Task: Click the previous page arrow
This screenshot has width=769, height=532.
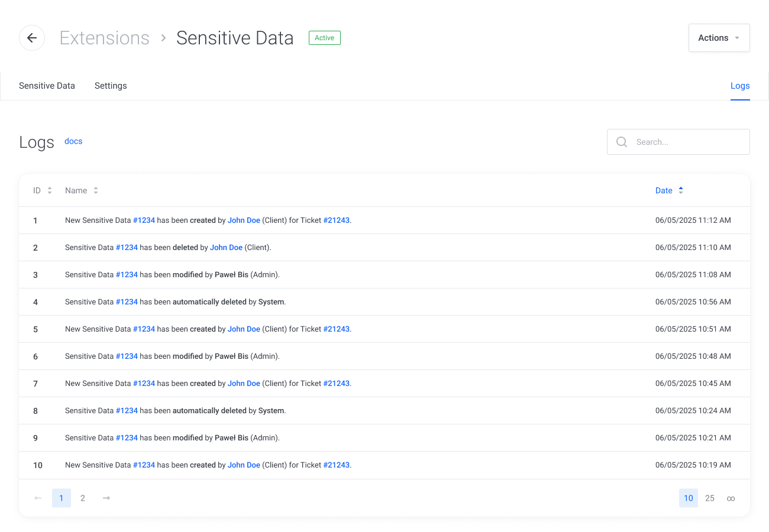Action: point(38,498)
